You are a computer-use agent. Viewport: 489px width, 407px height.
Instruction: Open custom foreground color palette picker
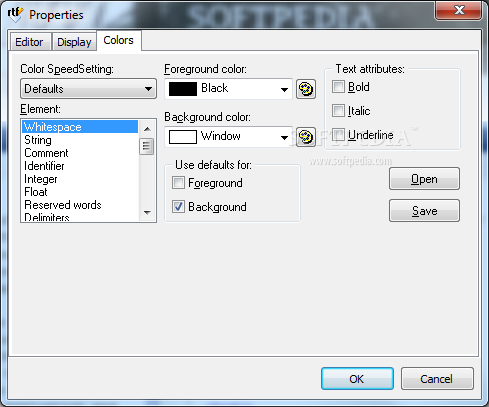[x=306, y=89]
